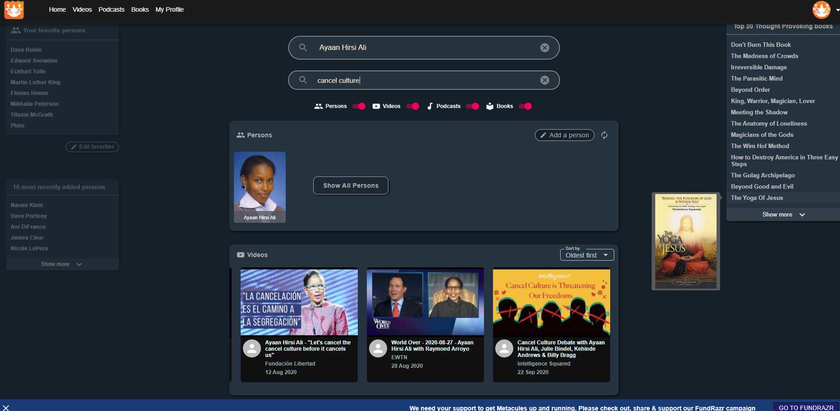Open the book Beyond Order
840x411 pixels.
tap(750, 89)
